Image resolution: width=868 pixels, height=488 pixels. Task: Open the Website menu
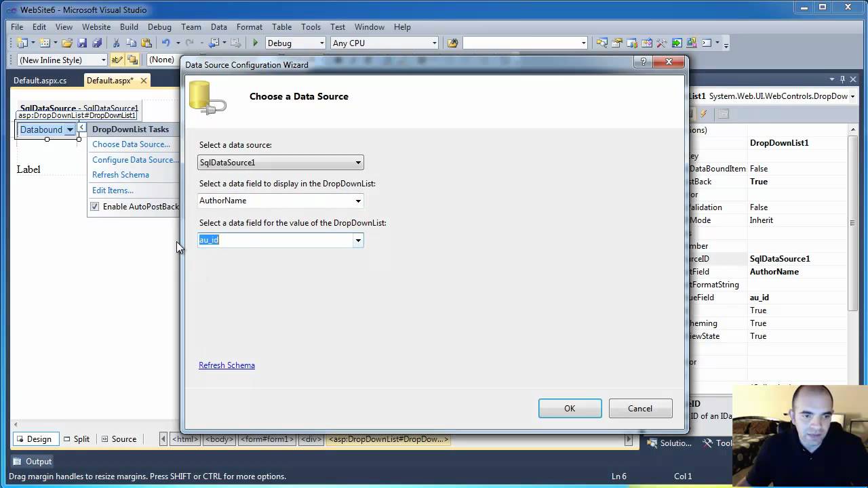pyautogui.click(x=96, y=27)
